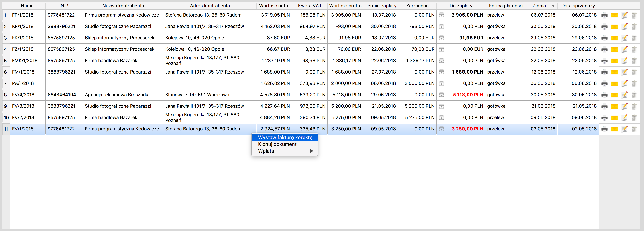Screen dimensions: 644x231
Task: Open payment icon for FV/1/2018
Action: [x=441, y=129]
